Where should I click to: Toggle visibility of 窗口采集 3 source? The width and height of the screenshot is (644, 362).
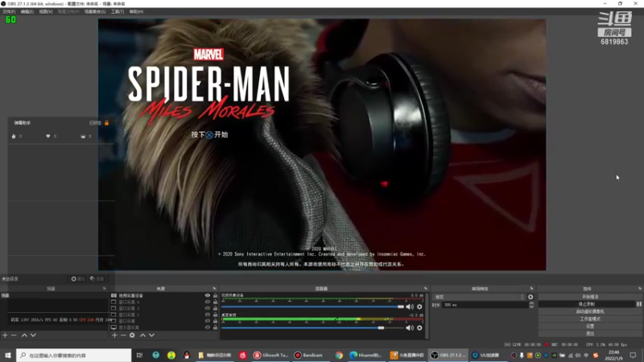(208, 308)
